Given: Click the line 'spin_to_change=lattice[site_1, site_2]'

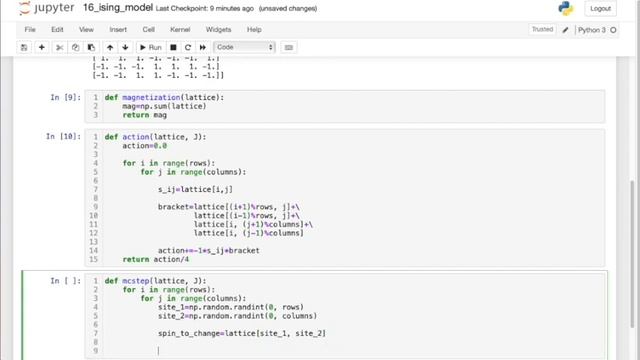Looking at the screenshot, I should pos(242,333).
